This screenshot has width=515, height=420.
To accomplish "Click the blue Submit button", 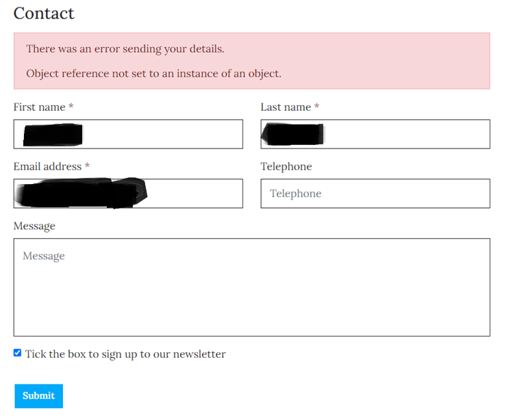I will [39, 396].
